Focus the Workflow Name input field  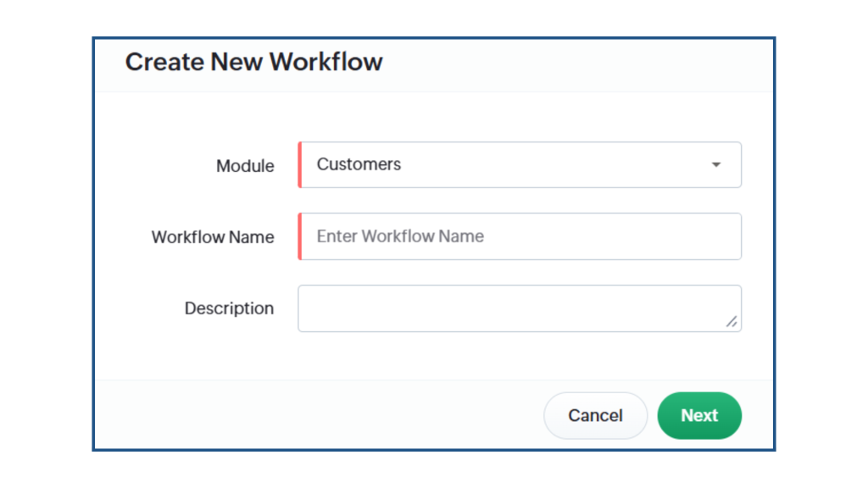point(520,236)
